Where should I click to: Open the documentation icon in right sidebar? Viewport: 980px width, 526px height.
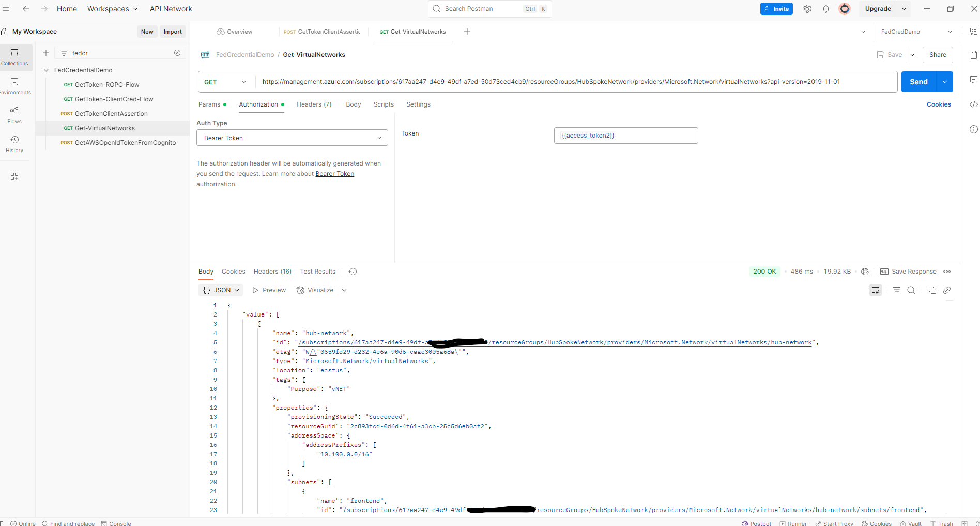pyautogui.click(x=974, y=55)
